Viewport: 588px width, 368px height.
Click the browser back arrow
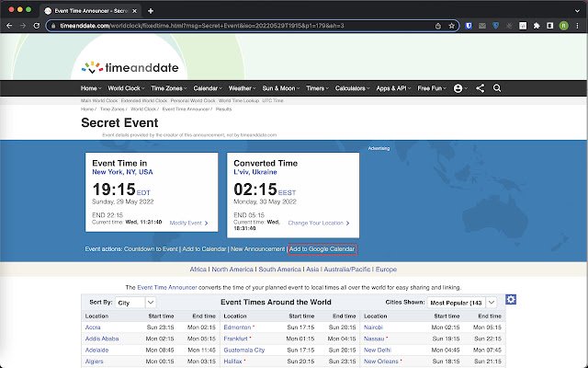(x=9, y=26)
